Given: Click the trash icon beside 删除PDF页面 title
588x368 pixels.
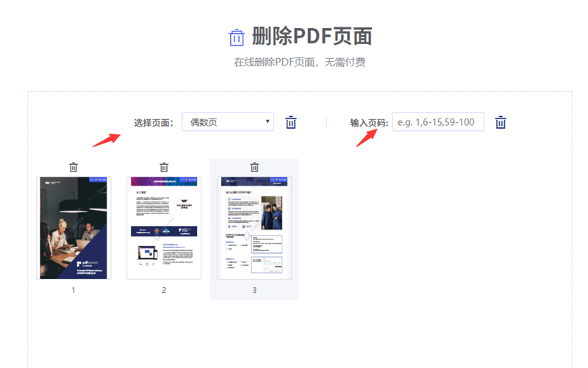Looking at the screenshot, I should [237, 37].
